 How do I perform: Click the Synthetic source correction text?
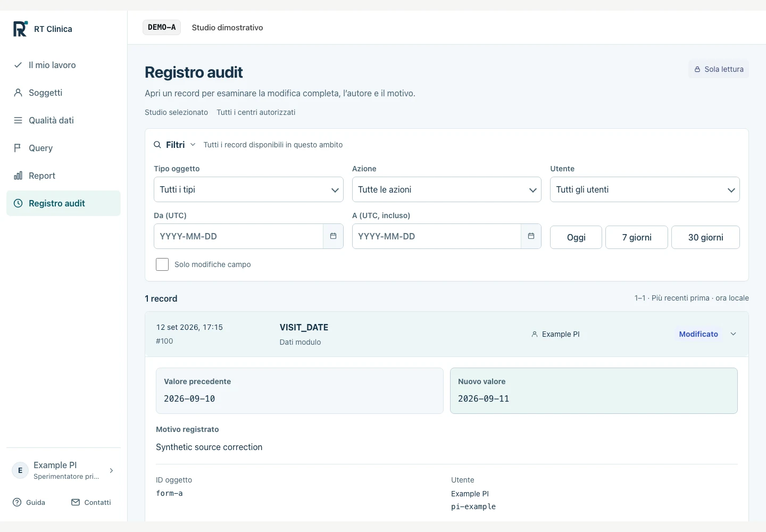[x=209, y=447]
